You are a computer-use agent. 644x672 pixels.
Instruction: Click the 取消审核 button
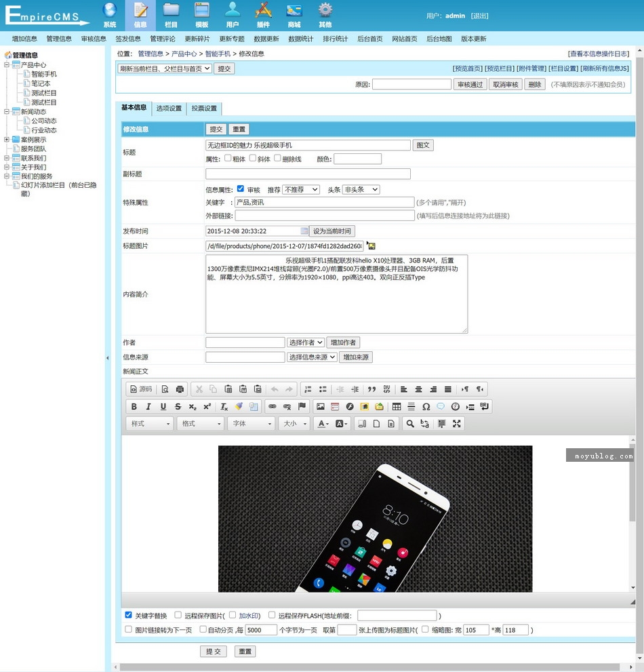[x=506, y=85]
